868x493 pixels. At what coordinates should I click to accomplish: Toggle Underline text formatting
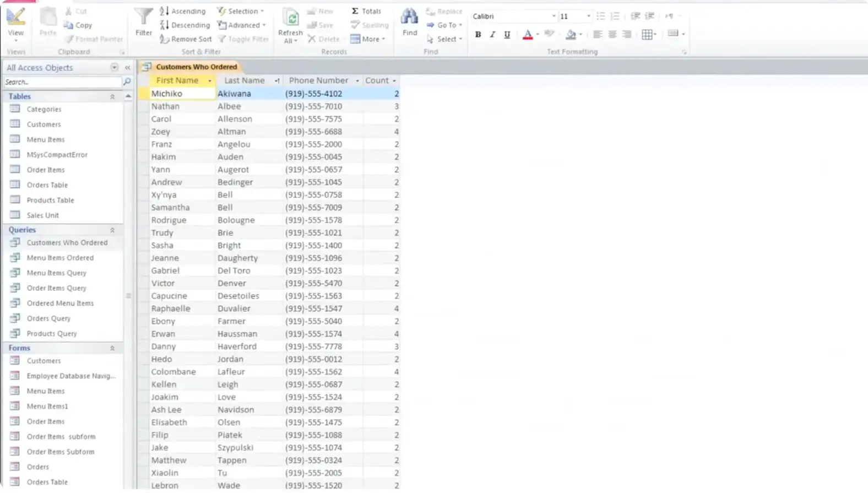(507, 35)
